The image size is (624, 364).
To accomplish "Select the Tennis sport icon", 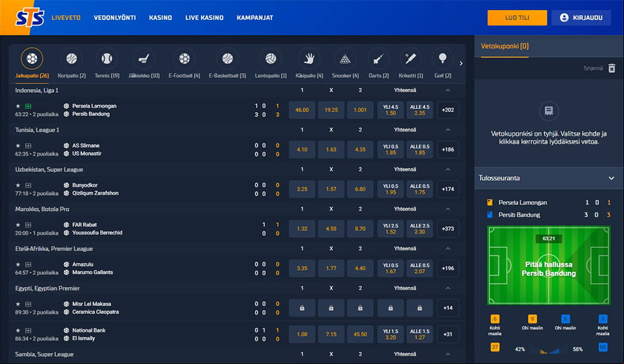I will 107,59.
